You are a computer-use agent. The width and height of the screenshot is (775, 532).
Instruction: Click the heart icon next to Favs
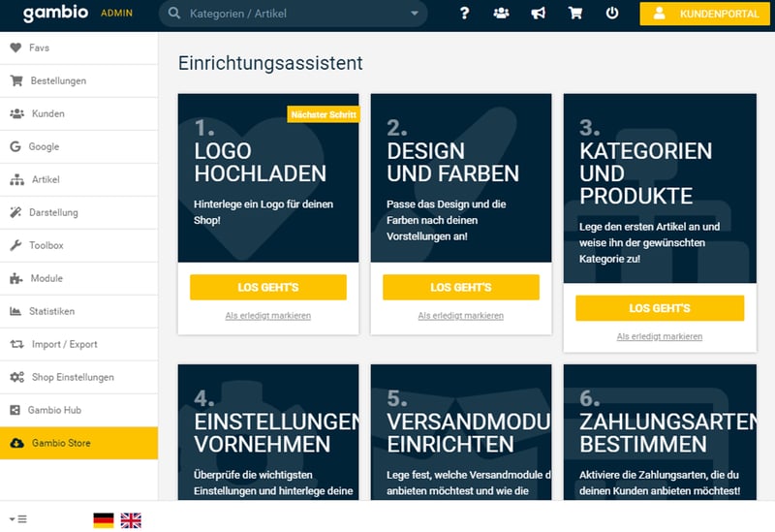tap(15, 47)
